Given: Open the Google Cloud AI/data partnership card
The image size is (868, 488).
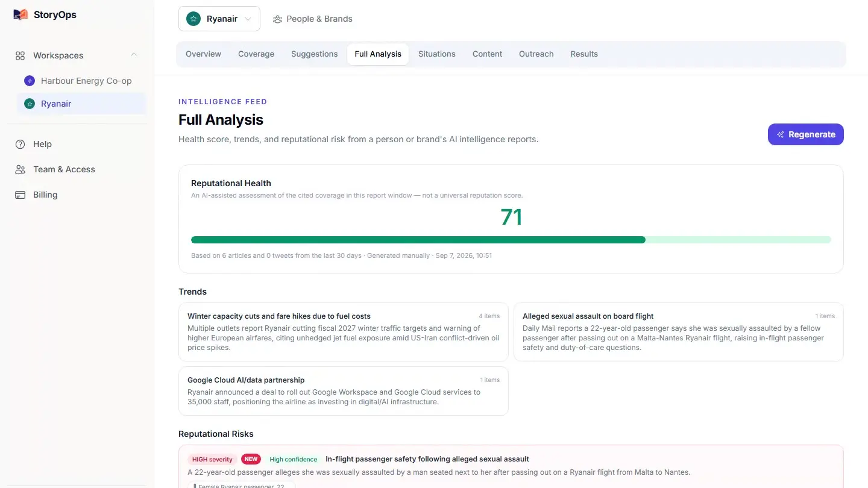Looking at the screenshot, I should coord(344,391).
